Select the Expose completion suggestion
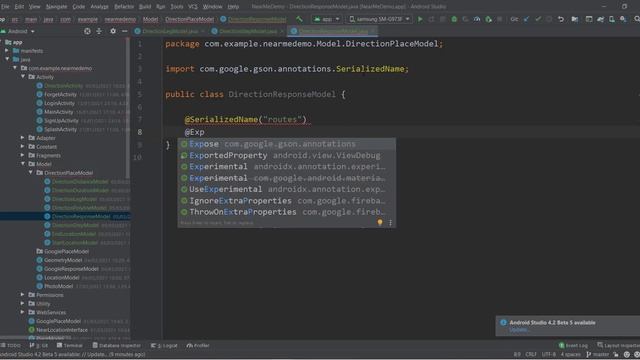Screen dimensions: 640x360 click(286, 144)
